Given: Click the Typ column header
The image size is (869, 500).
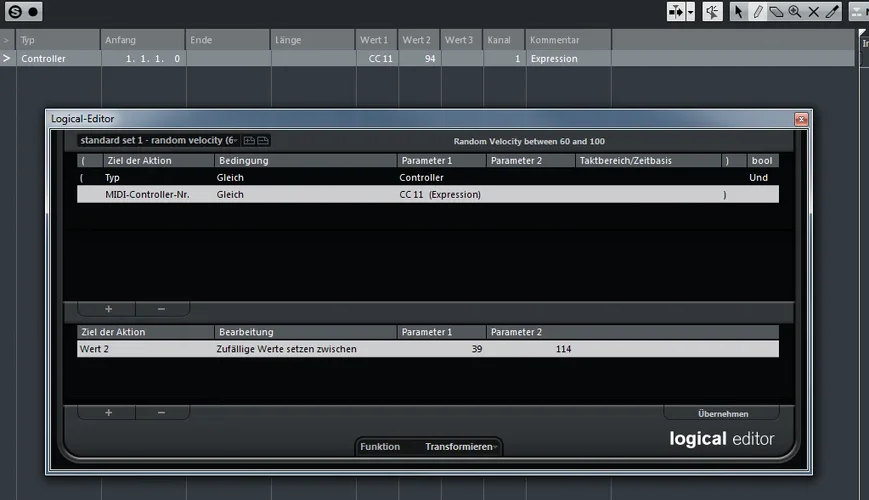Looking at the screenshot, I should point(58,40).
